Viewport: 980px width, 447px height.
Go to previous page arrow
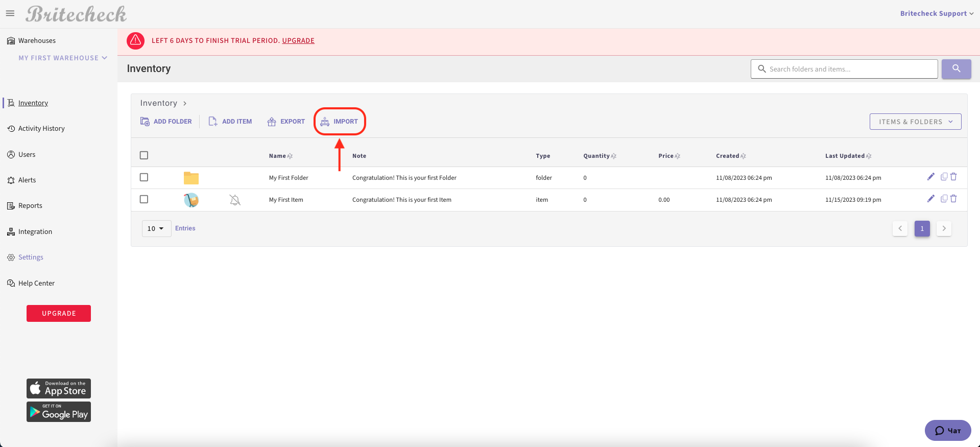point(900,228)
